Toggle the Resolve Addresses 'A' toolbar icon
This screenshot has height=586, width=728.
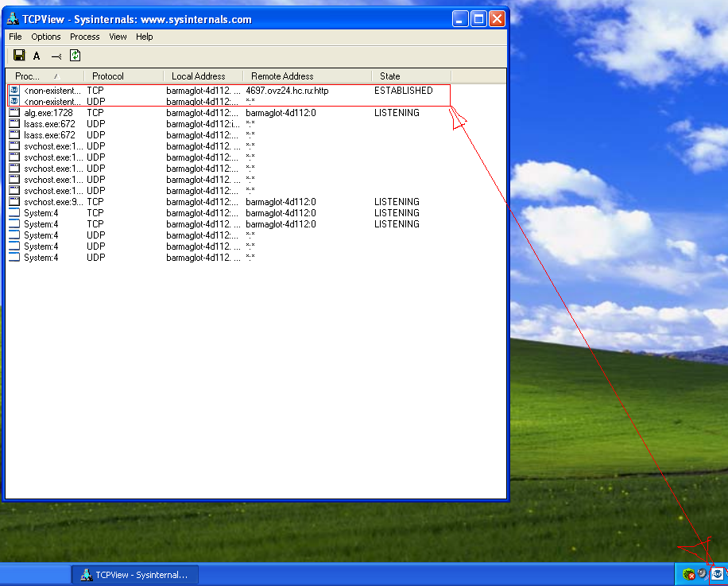pos(37,56)
